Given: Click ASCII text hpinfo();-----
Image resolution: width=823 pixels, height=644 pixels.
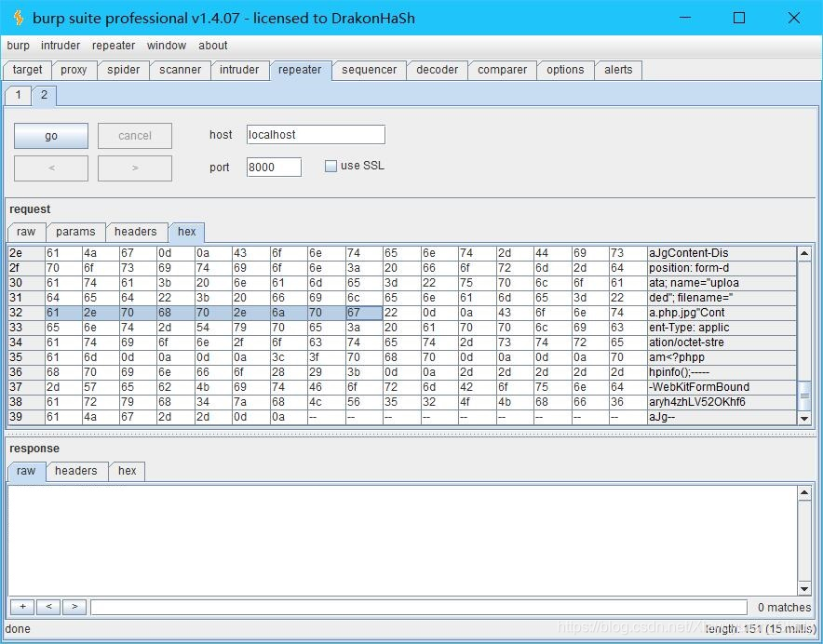Looking at the screenshot, I should click(x=680, y=372).
